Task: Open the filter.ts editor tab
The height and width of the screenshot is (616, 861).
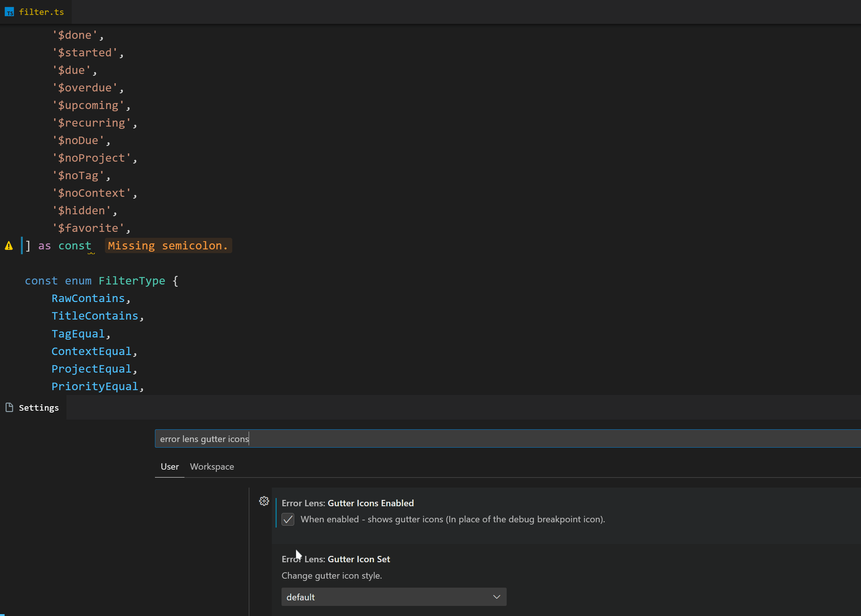Action: click(x=41, y=12)
